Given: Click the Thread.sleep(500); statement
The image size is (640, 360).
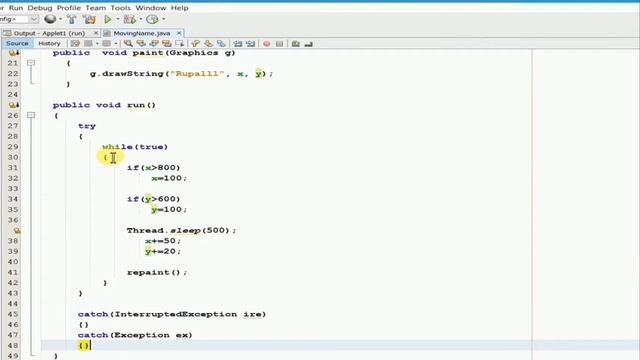Looking at the screenshot, I should (181, 231).
